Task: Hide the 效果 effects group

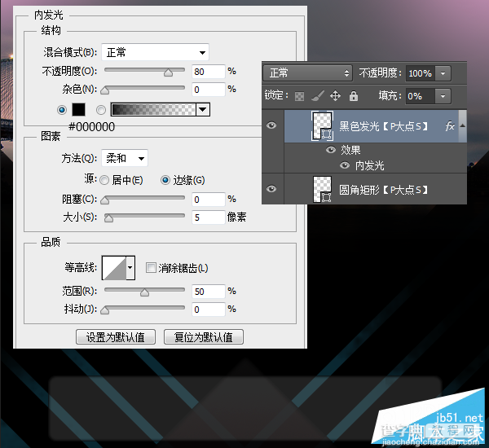Action: [x=331, y=150]
